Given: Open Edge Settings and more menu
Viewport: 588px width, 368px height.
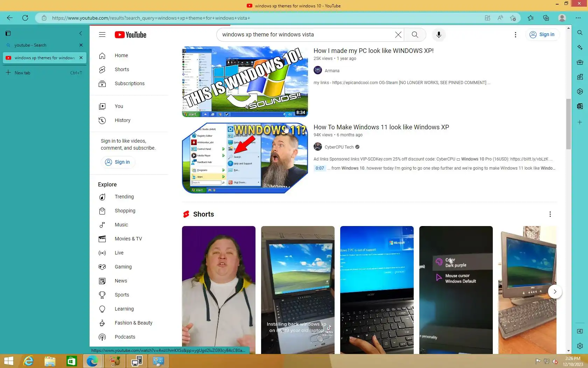Looking at the screenshot, I should (x=578, y=18).
